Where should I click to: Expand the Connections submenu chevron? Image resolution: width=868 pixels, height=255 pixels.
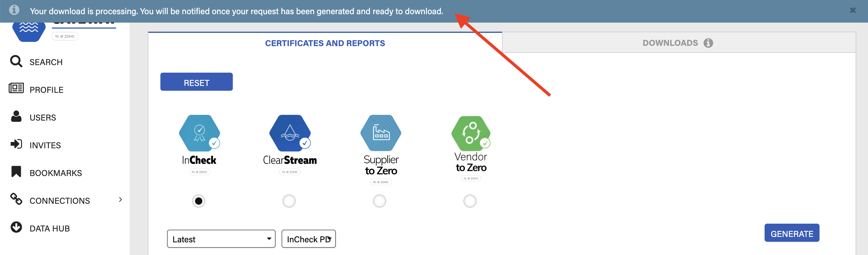[121, 200]
